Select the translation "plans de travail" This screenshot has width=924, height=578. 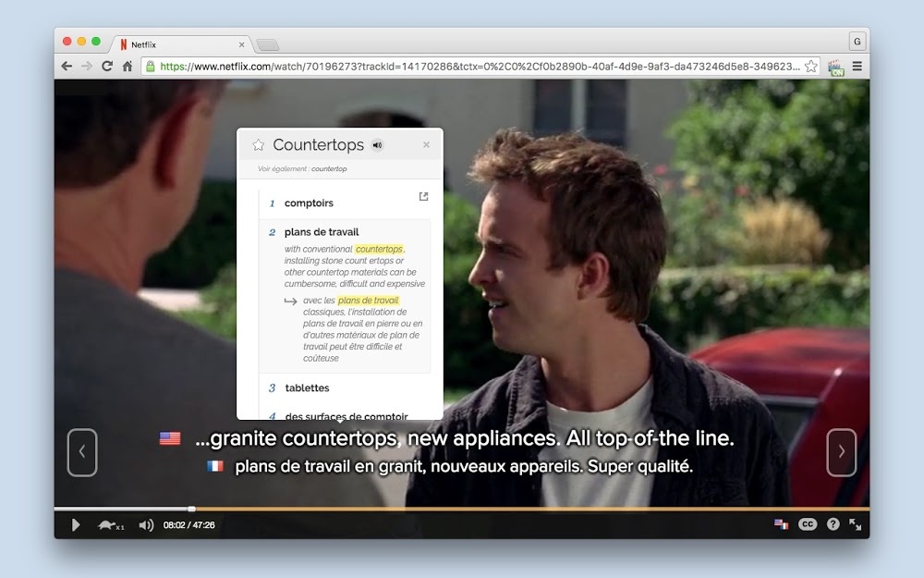coord(322,231)
